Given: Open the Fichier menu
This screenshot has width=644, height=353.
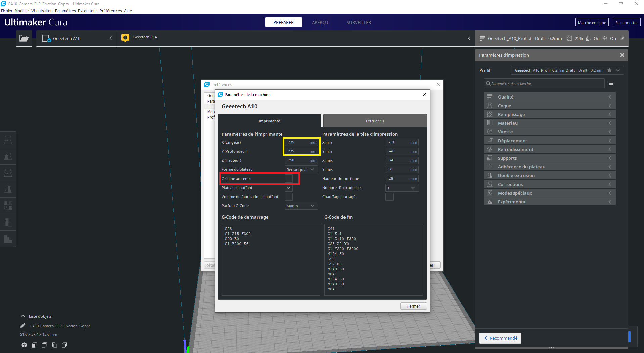Looking at the screenshot, I should pyautogui.click(x=7, y=11).
